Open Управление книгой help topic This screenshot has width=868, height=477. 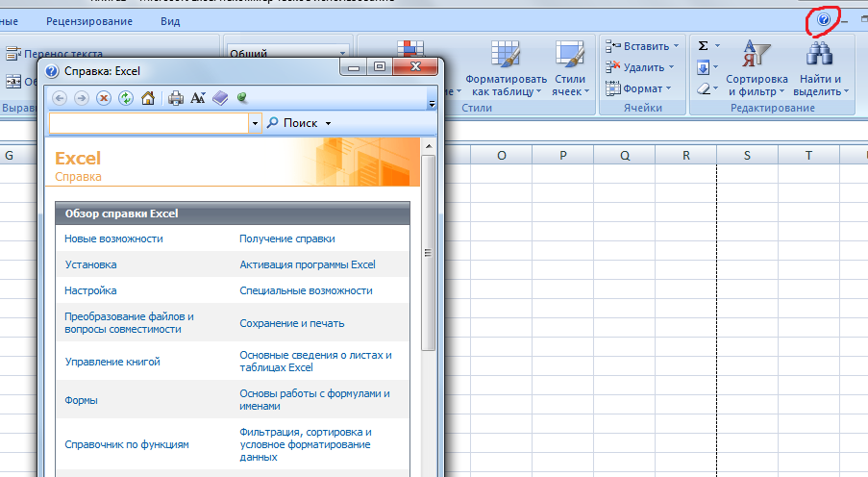coord(112,362)
